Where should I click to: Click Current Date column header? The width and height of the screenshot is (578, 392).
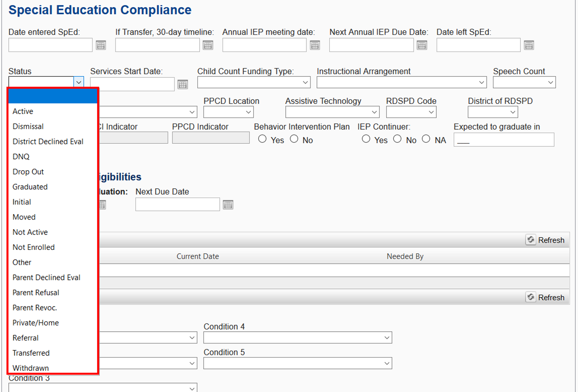[x=198, y=256]
